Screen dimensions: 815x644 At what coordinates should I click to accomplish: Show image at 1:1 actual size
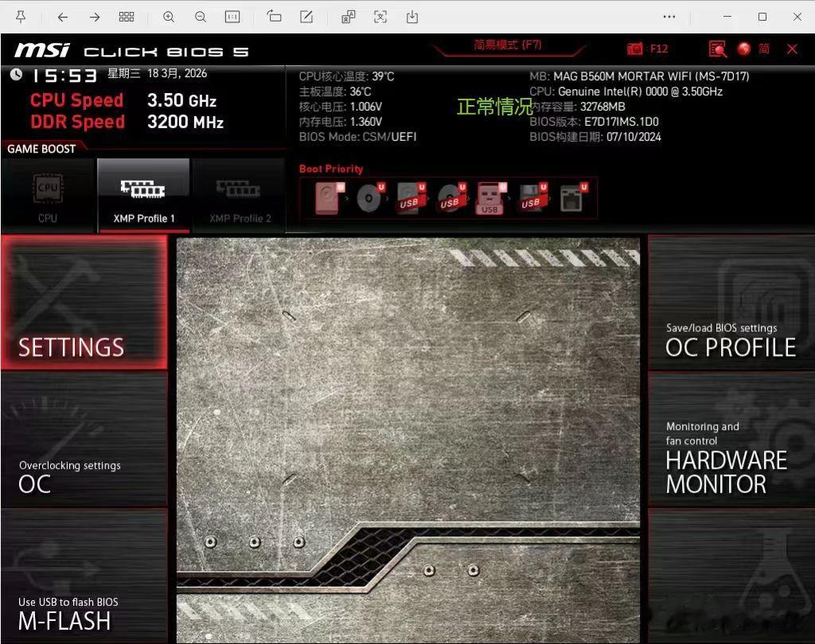[x=232, y=18]
